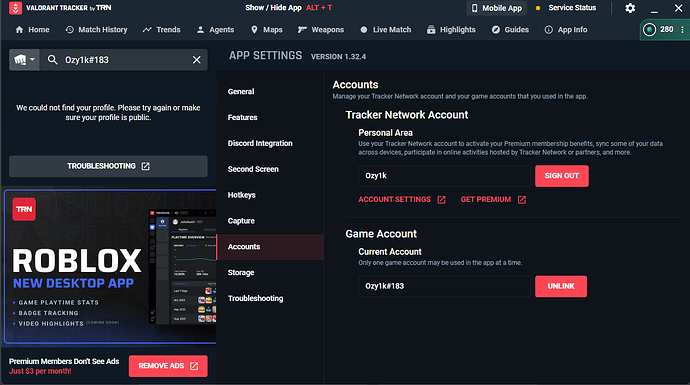This screenshot has width=690, height=385.
Task: Click the 280 points coin icon
Action: [650, 29]
